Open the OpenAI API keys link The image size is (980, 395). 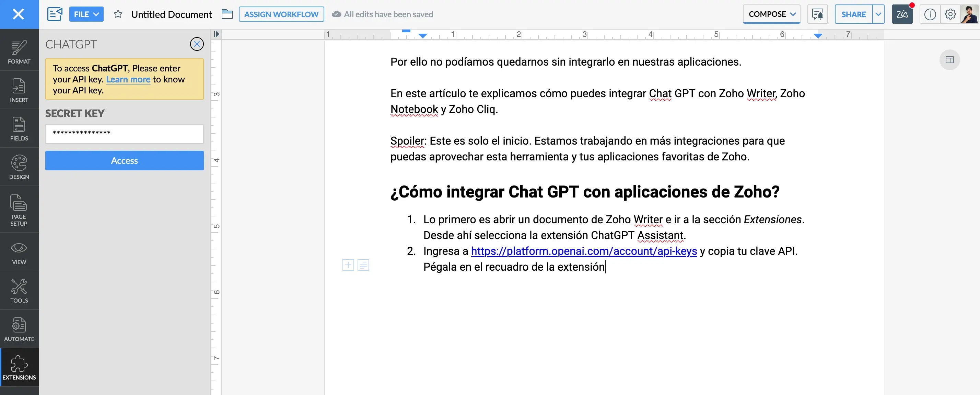tap(584, 250)
